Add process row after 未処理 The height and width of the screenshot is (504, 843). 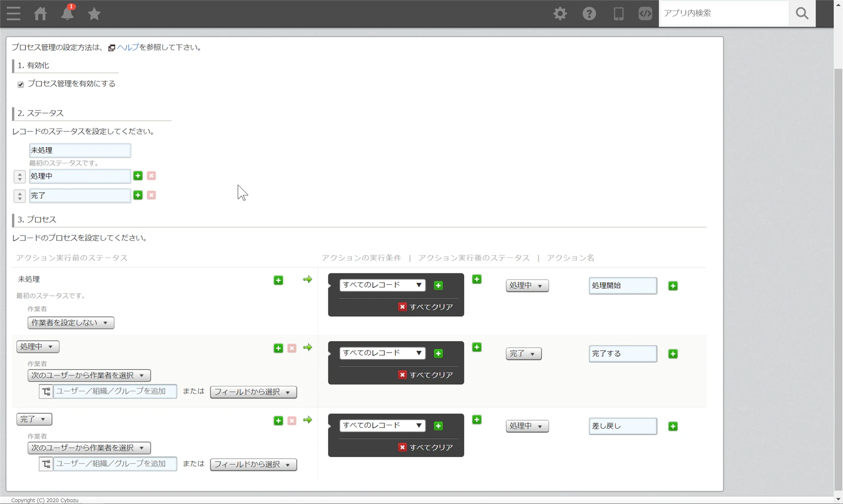pyautogui.click(x=279, y=280)
